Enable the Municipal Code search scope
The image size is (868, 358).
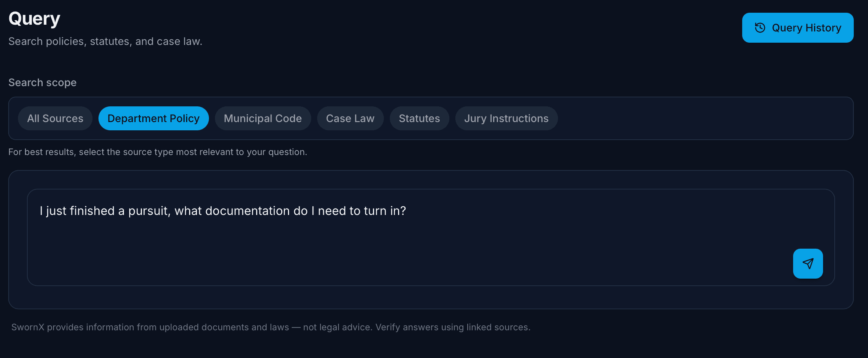click(263, 118)
